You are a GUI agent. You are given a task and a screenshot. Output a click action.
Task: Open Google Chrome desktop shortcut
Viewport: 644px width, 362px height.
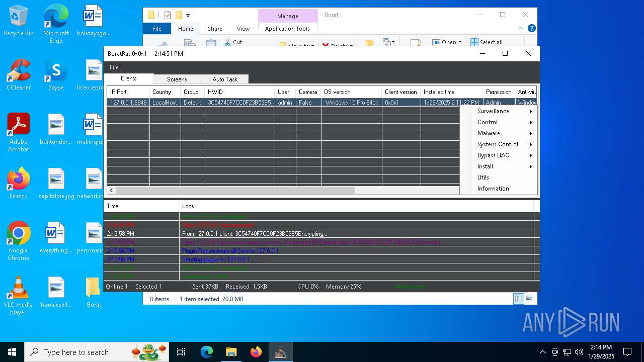tap(19, 241)
